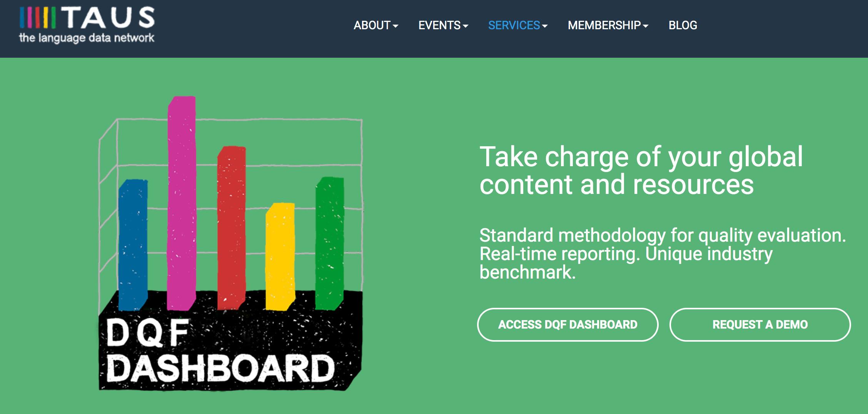The width and height of the screenshot is (868, 414).
Task: Click 'the language data network' tagline
Action: point(87,38)
